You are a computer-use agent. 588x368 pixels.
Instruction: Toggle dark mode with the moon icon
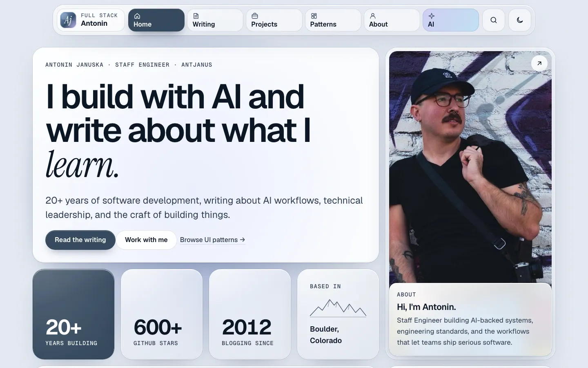tap(520, 20)
